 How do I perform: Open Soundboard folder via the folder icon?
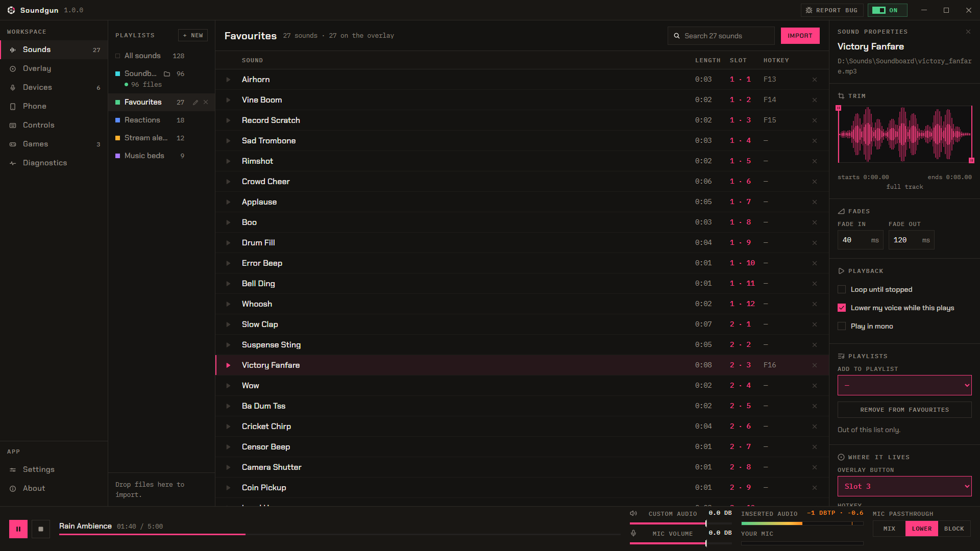click(167, 74)
